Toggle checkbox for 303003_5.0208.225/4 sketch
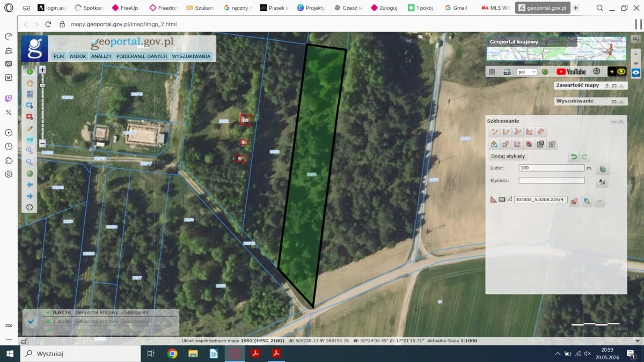 509,199
